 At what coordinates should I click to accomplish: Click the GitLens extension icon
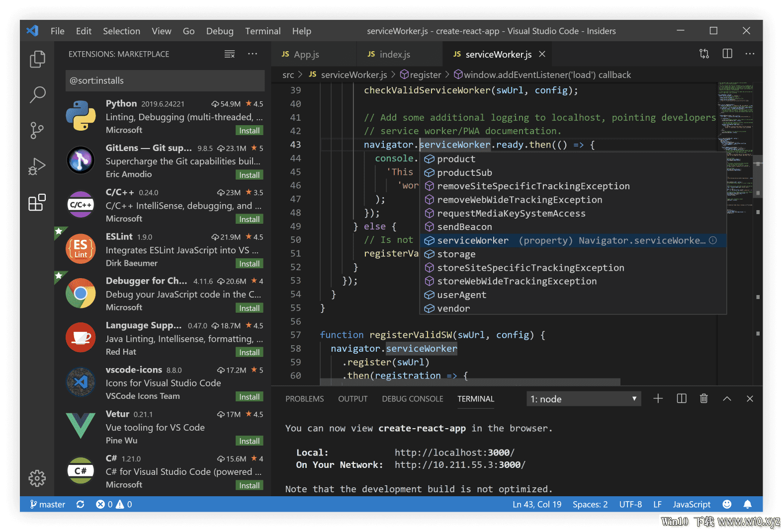tap(81, 160)
